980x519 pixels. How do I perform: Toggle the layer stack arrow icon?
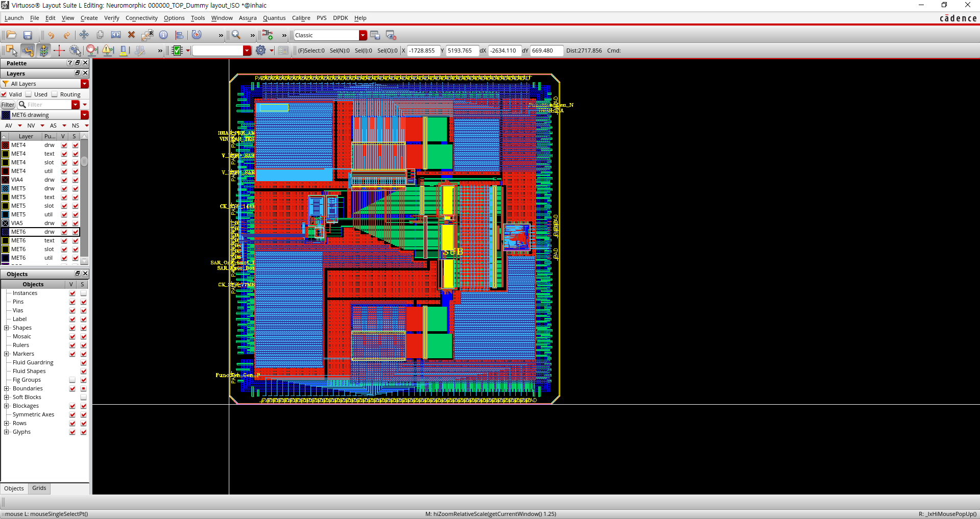tap(43, 50)
